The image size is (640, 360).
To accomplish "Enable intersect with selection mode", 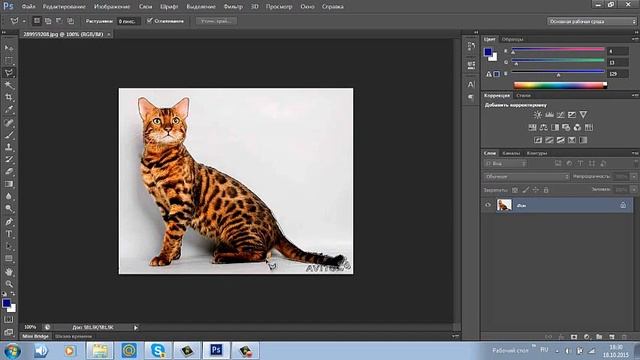I will coord(71,21).
